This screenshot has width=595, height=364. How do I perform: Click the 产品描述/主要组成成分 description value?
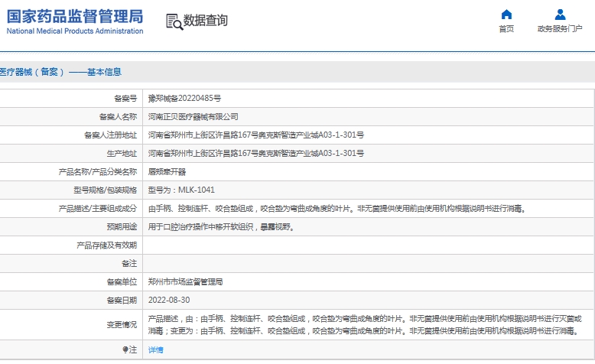pyautogui.click(x=337, y=208)
